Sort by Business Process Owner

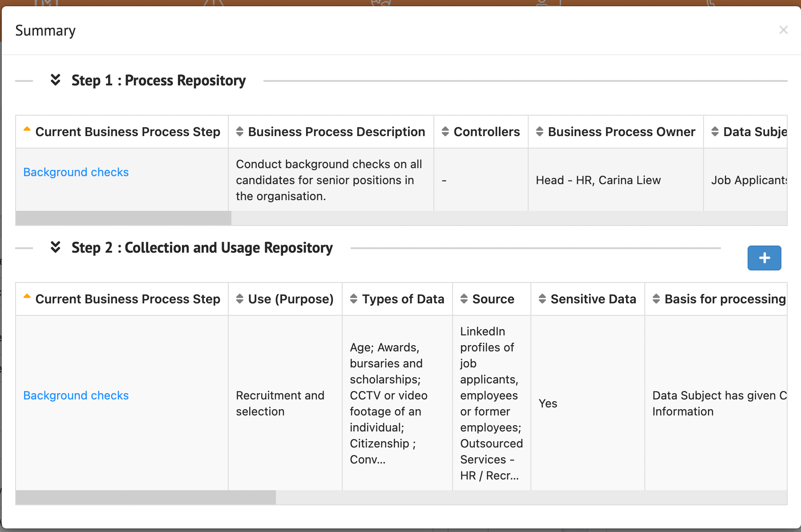click(615, 132)
